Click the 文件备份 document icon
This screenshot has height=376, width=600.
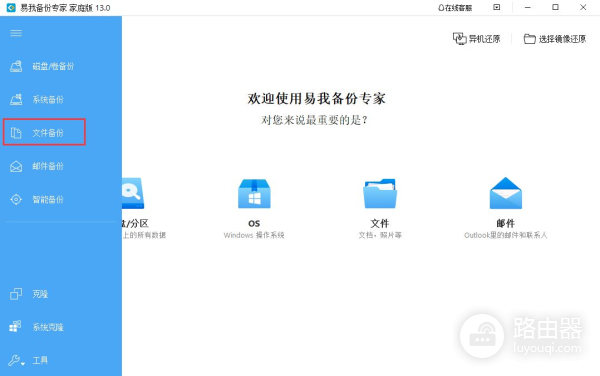pos(16,133)
